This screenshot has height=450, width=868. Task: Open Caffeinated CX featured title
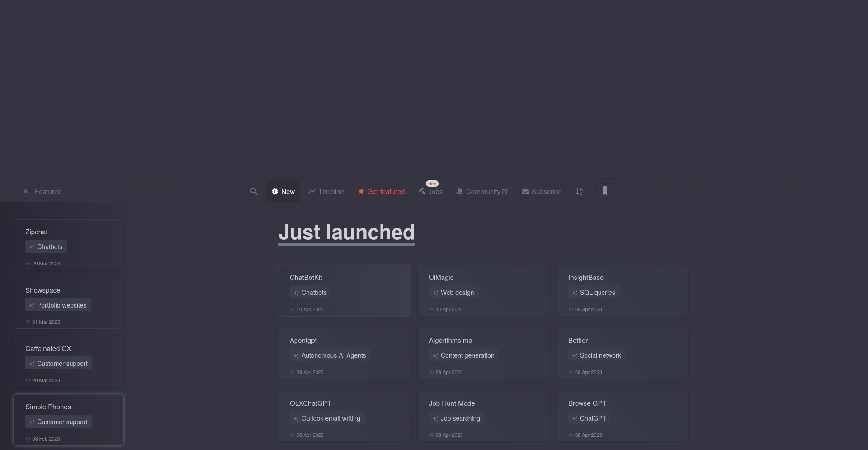tap(48, 349)
